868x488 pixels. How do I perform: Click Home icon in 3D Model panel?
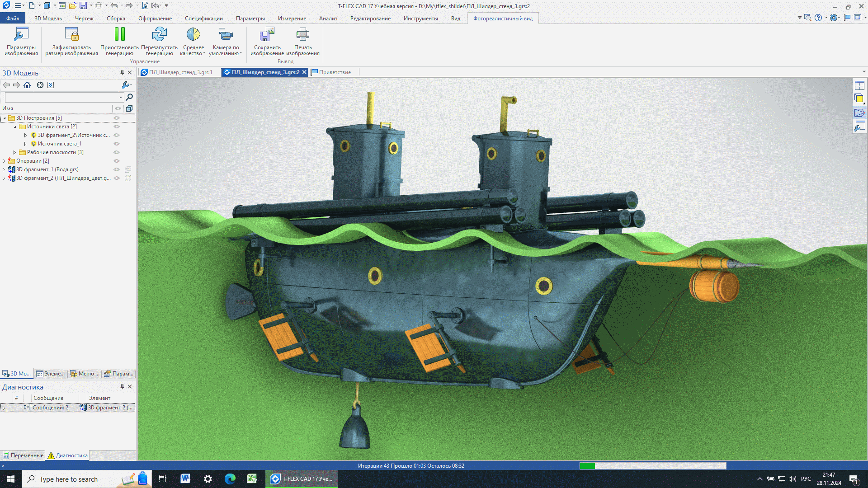(27, 85)
